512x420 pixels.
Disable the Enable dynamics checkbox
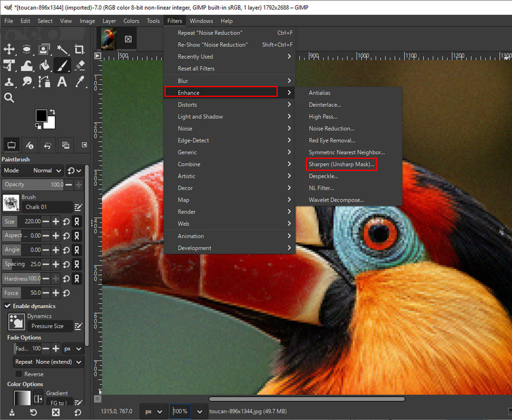(x=7, y=306)
